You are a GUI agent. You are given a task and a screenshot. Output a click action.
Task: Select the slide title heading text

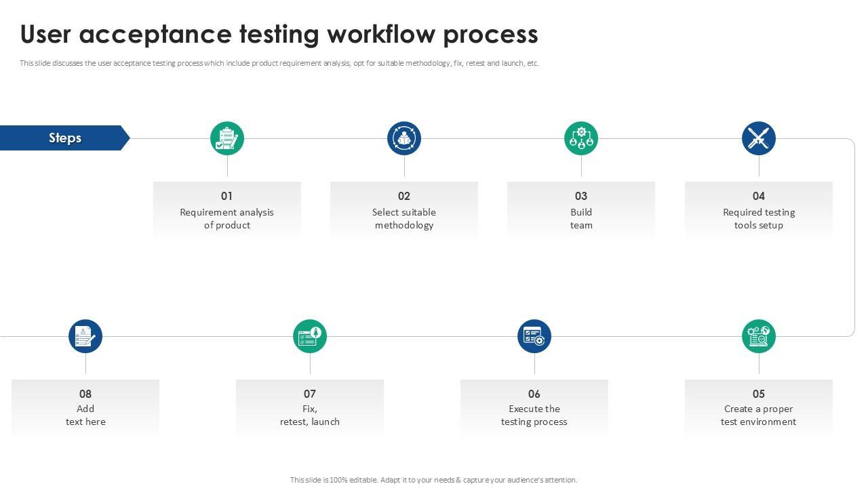click(279, 34)
